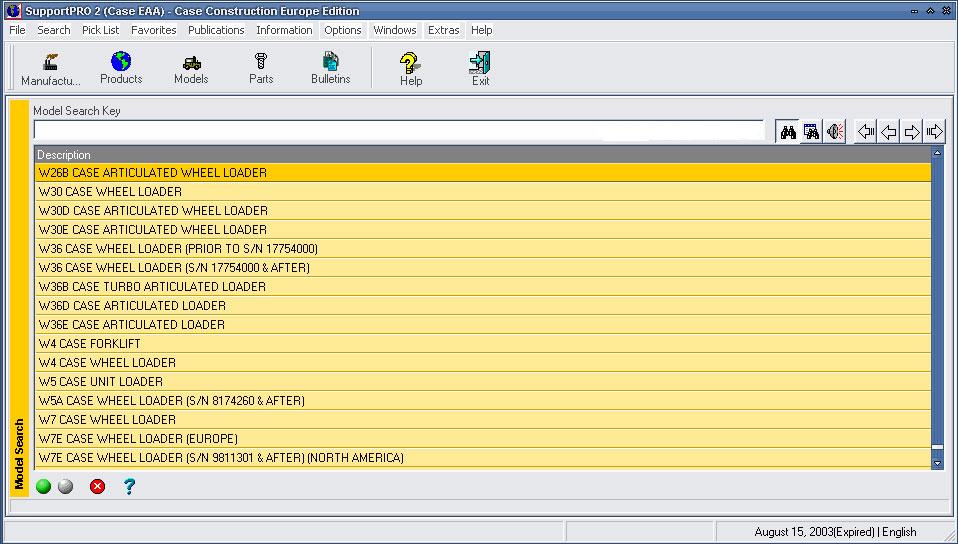
Task: Open the Help question mark toolbar icon
Action: point(411,68)
